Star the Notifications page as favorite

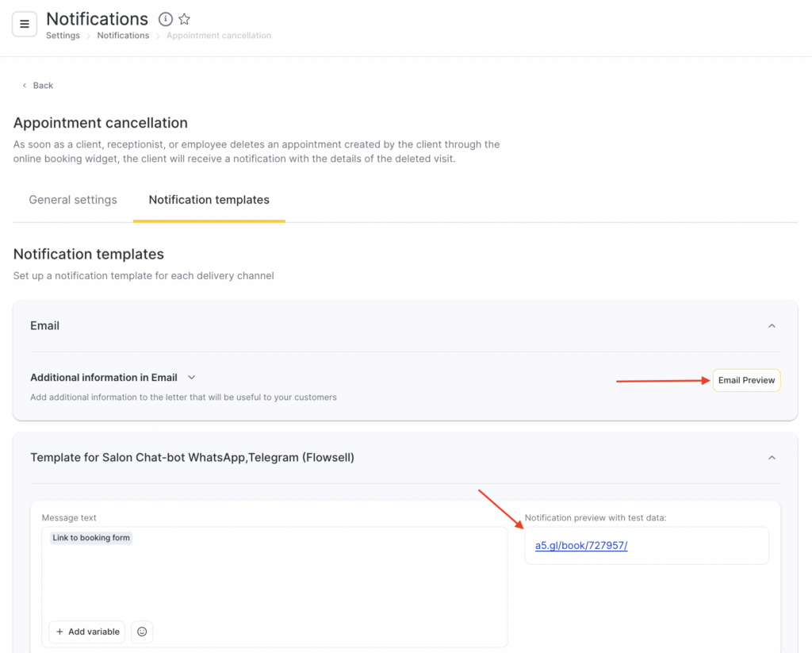click(184, 19)
